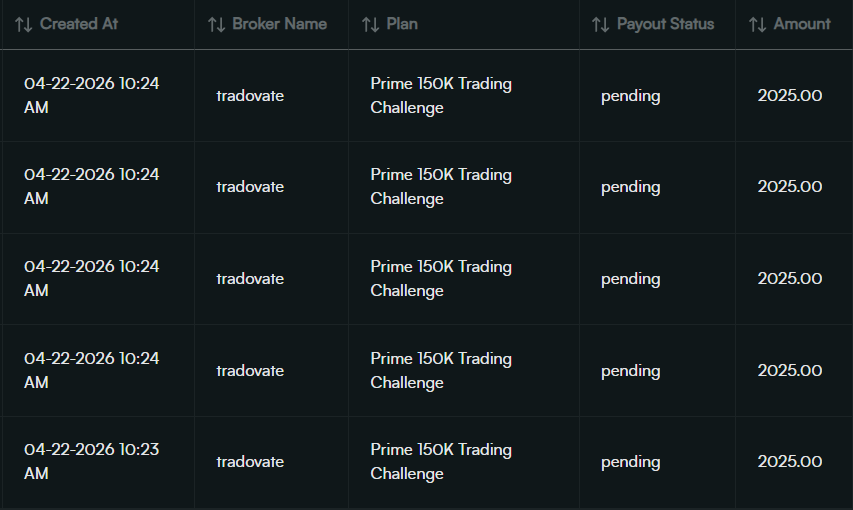Select the 04-22-2026 10:23 AM timestamp cell
This screenshot has width=853, height=510.
[x=91, y=461]
